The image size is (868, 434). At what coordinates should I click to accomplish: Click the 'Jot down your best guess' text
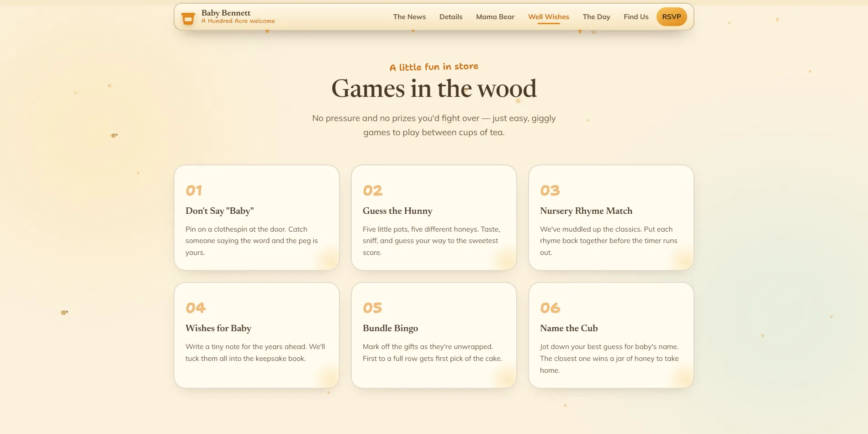[609, 359]
